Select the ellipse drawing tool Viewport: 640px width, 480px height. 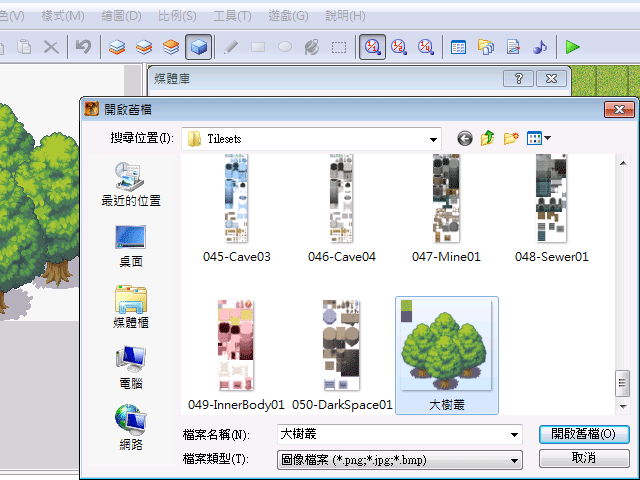tap(285, 47)
